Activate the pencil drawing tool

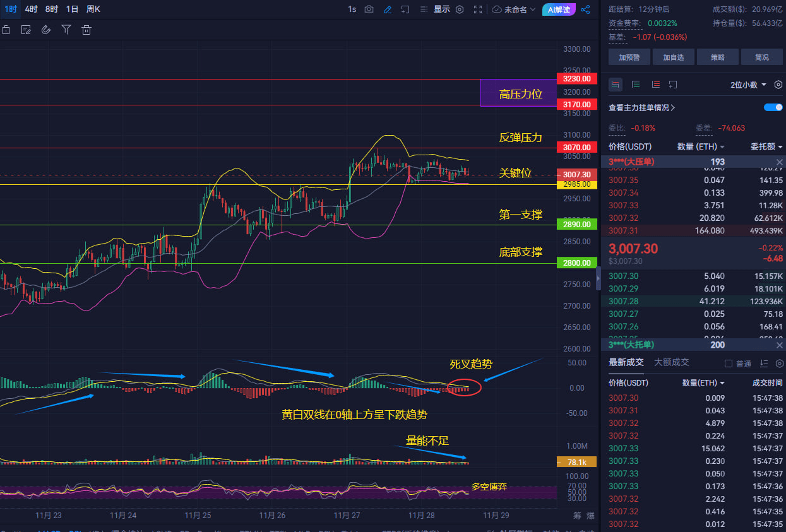(388, 9)
